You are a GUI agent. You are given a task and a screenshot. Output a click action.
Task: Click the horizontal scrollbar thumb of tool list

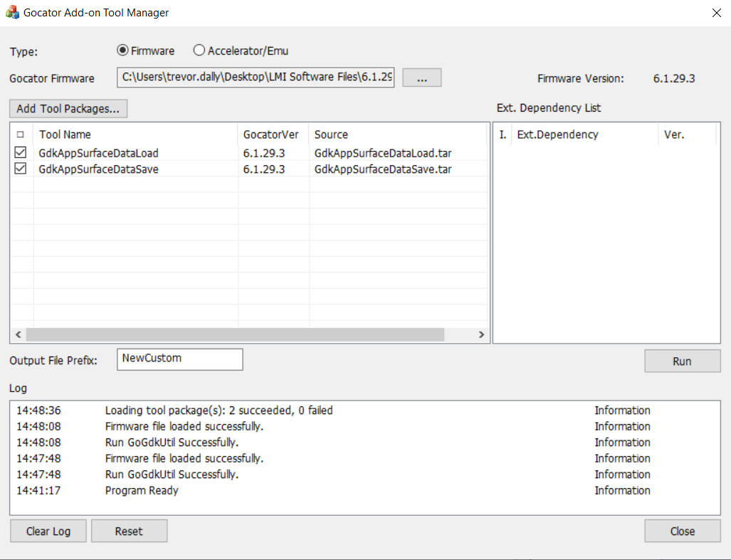point(236,334)
